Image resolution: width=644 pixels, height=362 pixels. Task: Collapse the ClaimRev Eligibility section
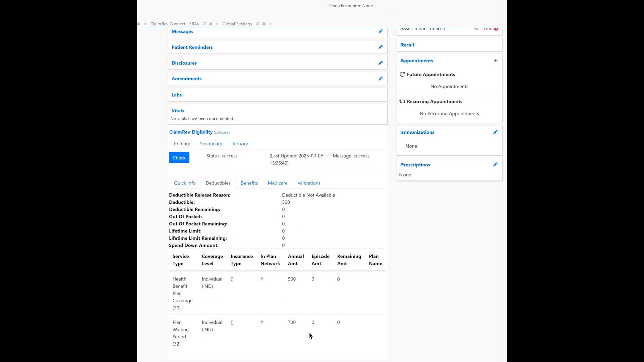tap(222, 132)
